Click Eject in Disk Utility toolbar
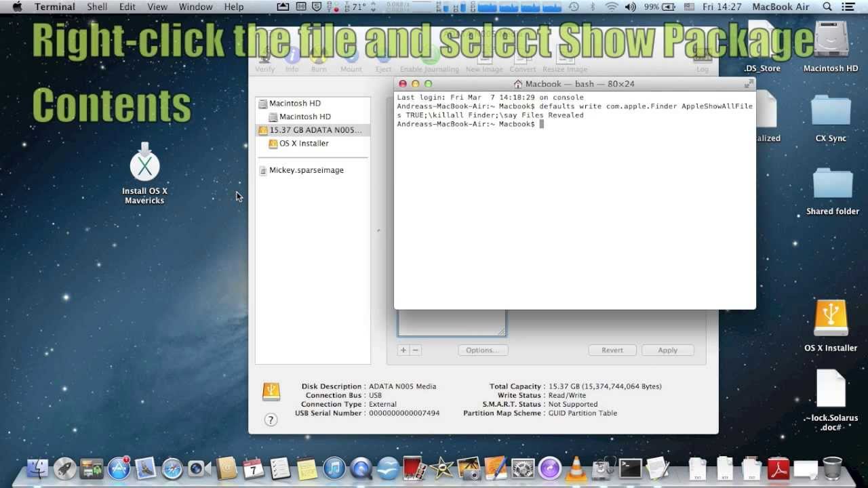Image resolution: width=868 pixels, height=488 pixels. tap(383, 61)
